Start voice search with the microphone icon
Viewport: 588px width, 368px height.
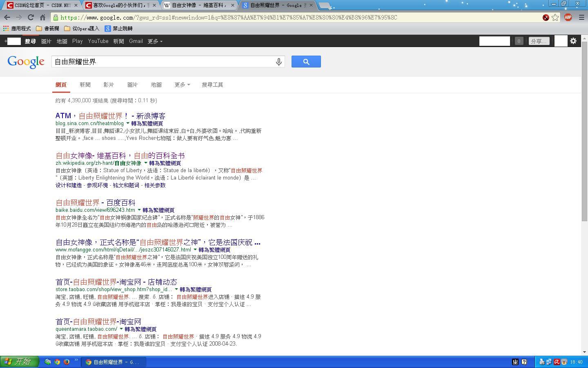[278, 62]
